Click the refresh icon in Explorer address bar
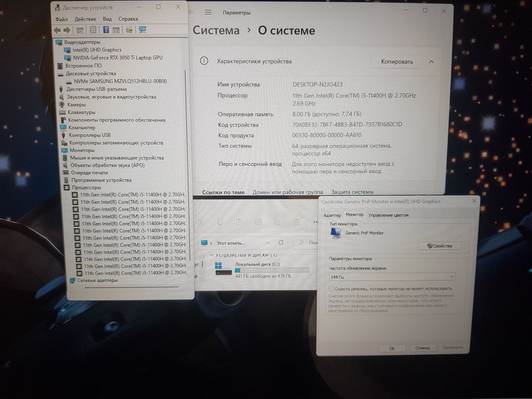 [281, 243]
